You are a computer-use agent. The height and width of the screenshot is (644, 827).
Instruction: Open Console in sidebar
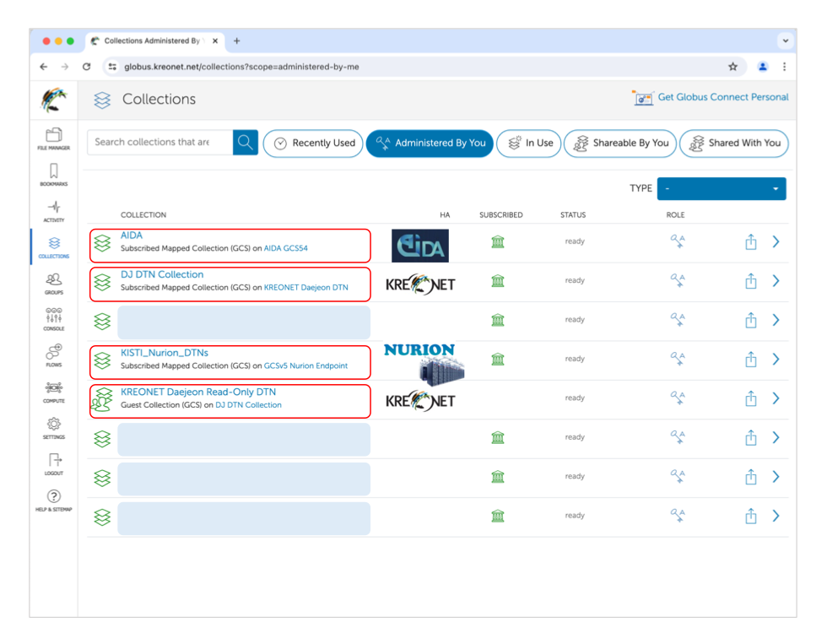coord(54,320)
